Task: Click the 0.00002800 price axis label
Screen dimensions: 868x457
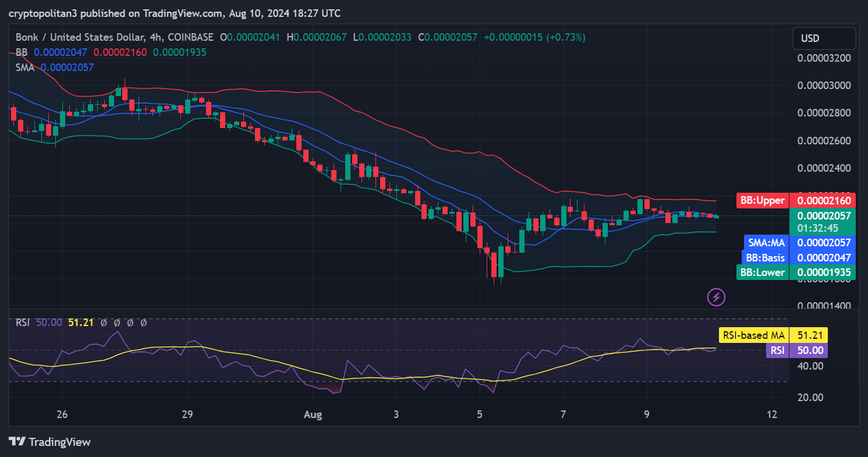Action: pyautogui.click(x=824, y=113)
